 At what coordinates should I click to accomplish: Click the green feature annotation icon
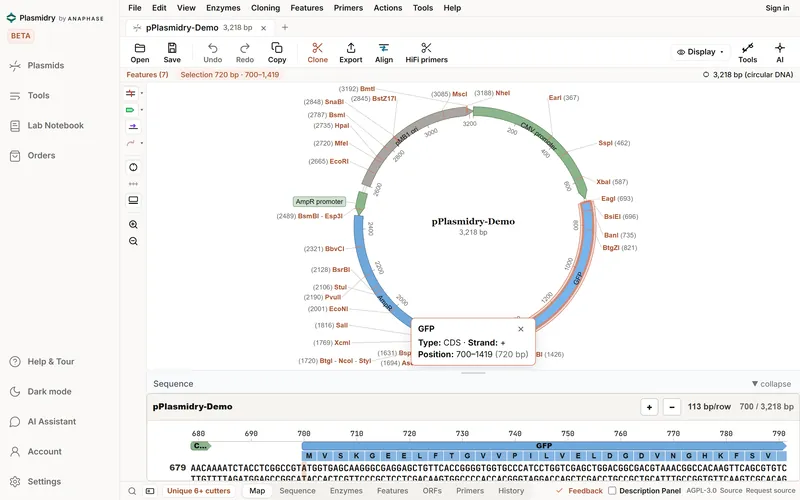[x=131, y=110]
